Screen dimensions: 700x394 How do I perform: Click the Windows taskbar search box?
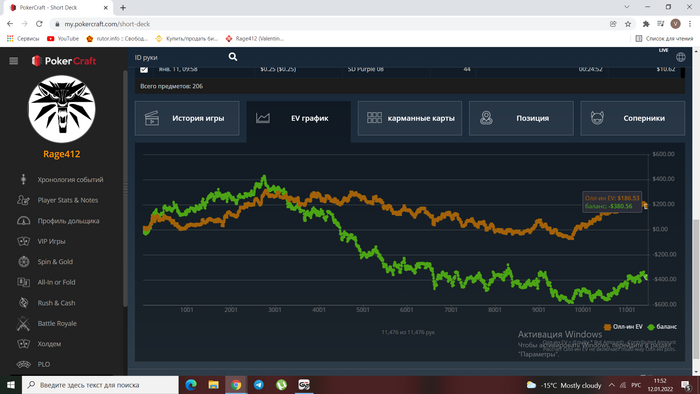coord(100,385)
